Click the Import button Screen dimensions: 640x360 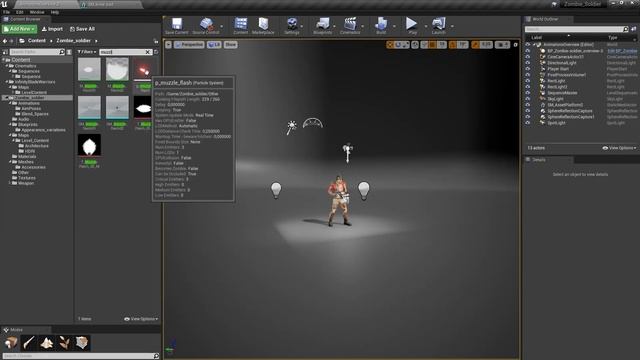(52, 29)
